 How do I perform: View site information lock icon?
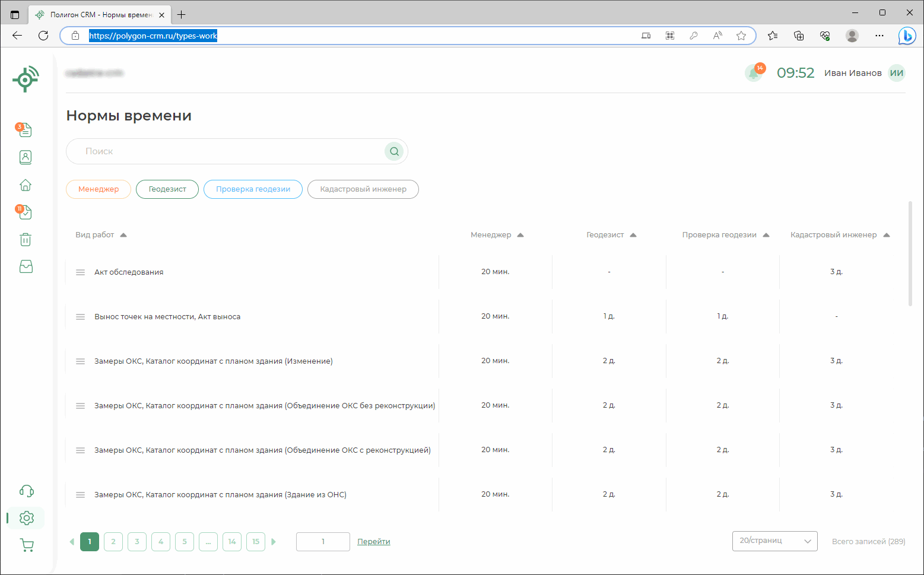click(x=75, y=36)
